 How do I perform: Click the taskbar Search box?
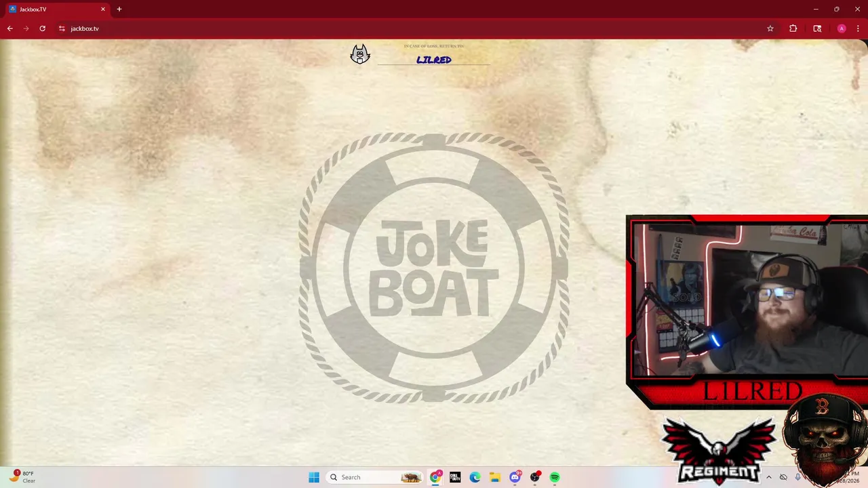point(374,477)
